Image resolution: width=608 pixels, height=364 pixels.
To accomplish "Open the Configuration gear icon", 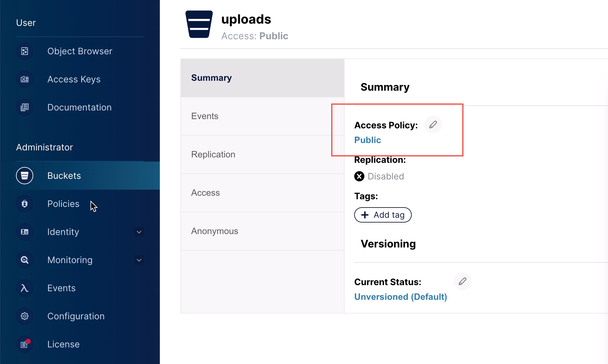I will [x=25, y=316].
